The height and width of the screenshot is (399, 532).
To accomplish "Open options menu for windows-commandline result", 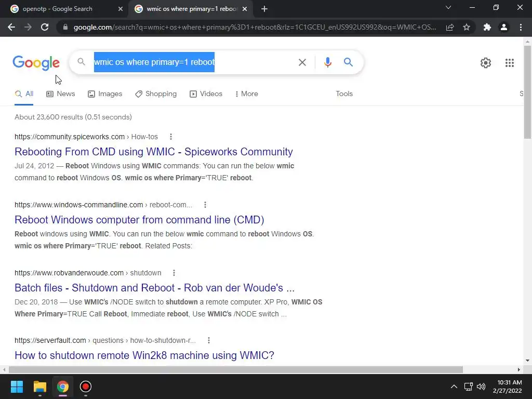I will (205, 205).
